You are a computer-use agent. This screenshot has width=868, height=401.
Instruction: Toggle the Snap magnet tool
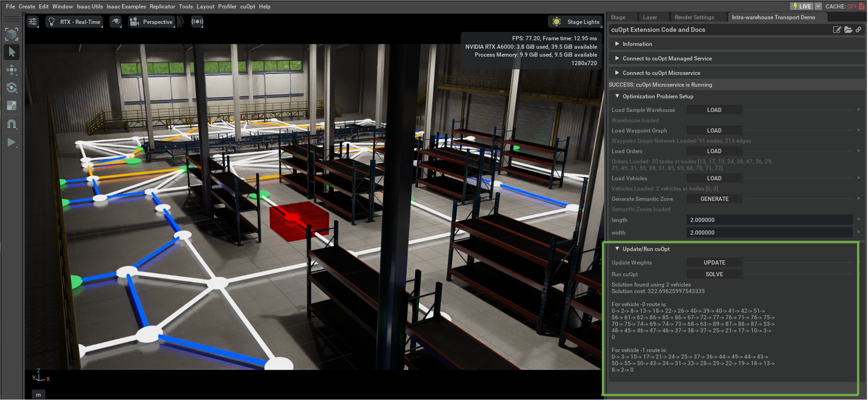(x=12, y=124)
